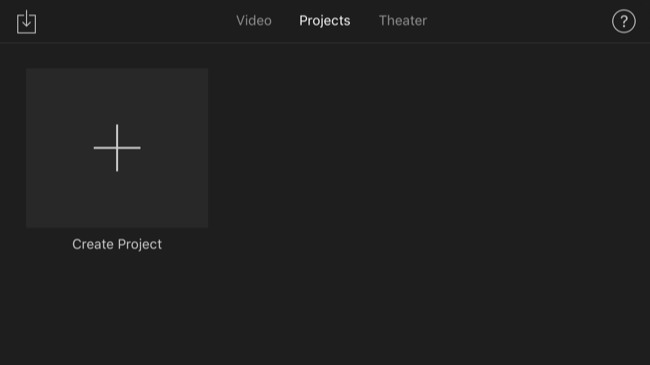Start a new project with the plus icon

(x=117, y=148)
